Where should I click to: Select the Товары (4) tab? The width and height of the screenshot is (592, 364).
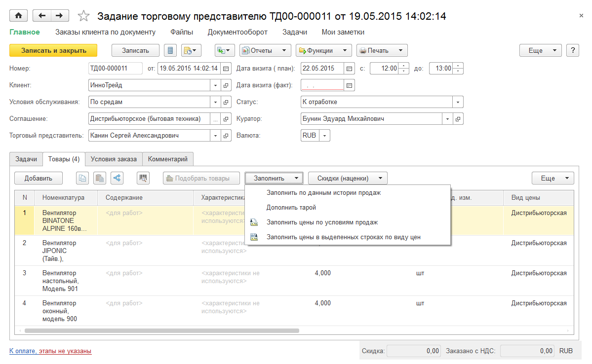click(x=64, y=159)
